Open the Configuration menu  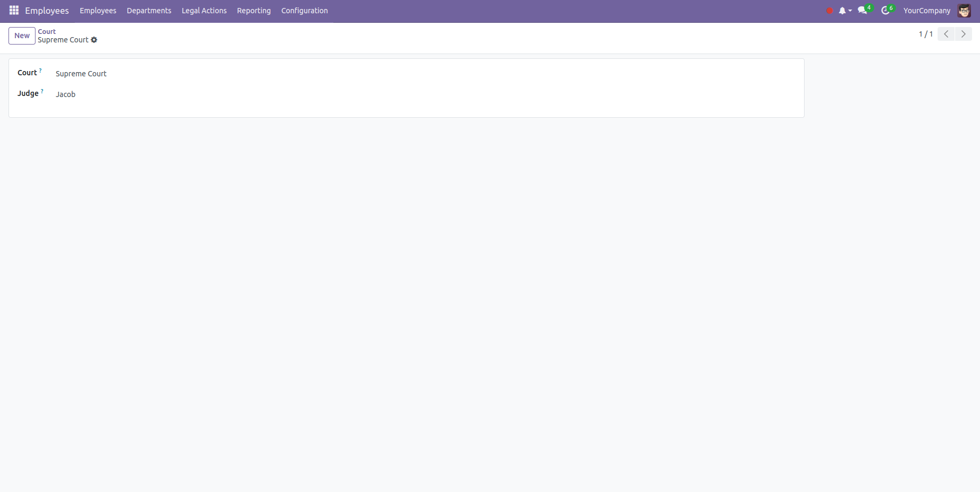304,11
